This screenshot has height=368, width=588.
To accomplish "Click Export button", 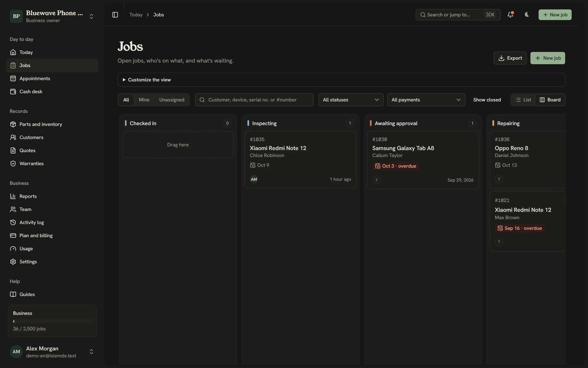I will click(x=510, y=58).
